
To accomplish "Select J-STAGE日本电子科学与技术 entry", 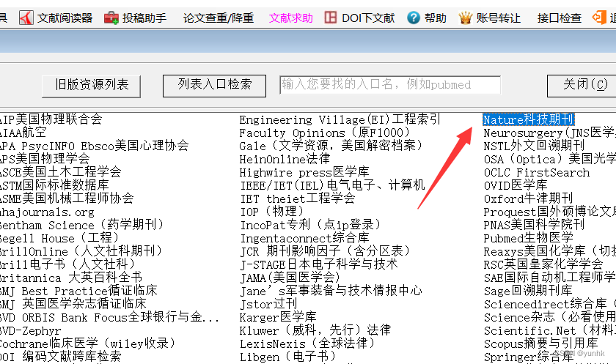I will [319, 264].
